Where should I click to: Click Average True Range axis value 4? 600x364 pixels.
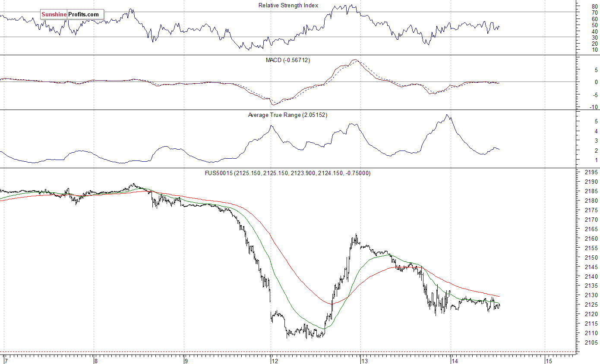coord(596,131)
